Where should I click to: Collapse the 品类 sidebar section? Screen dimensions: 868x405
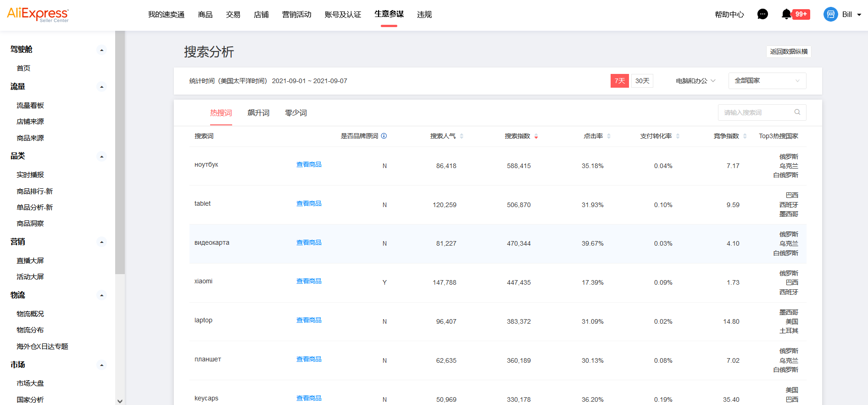point(102,157)
